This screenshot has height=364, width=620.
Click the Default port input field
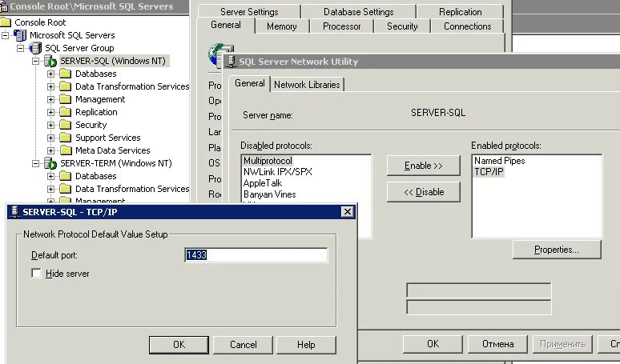point(256,255)
